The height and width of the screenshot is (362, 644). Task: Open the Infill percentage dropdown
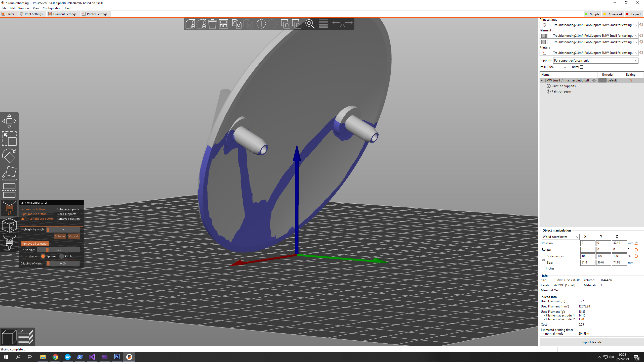pyautogui.click(x=557, y=67)
